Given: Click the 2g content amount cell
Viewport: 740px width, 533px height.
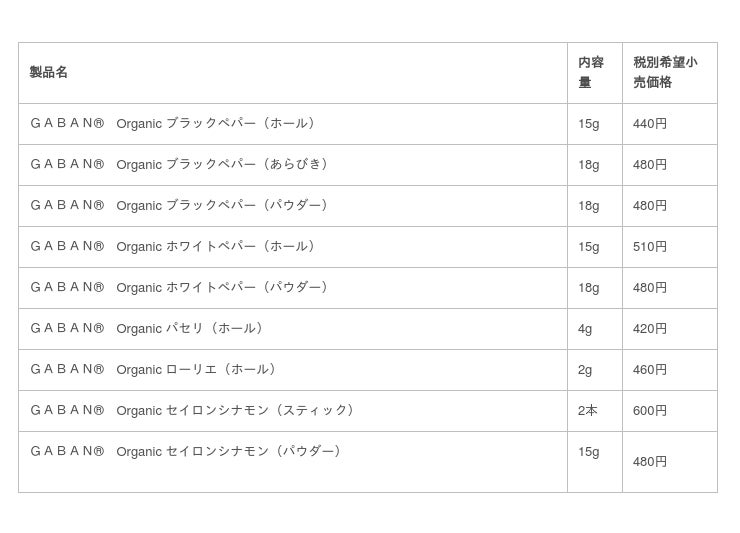Looking at the screenshot, I should click(585, 370).
